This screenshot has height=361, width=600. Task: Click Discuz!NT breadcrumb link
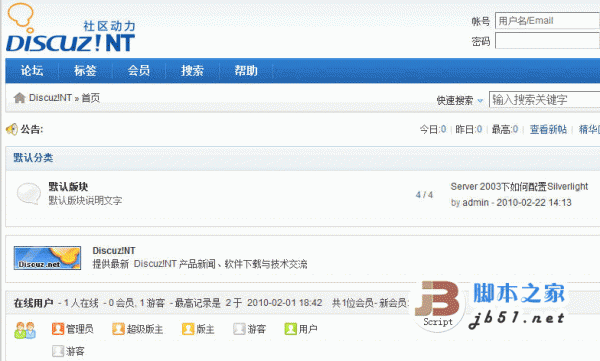click(x=50, y=98)
